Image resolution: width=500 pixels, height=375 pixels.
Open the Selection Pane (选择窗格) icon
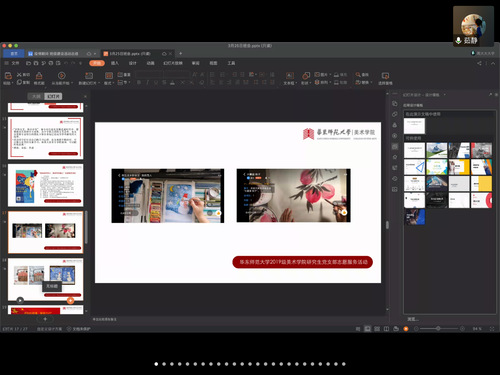(385, 76)
